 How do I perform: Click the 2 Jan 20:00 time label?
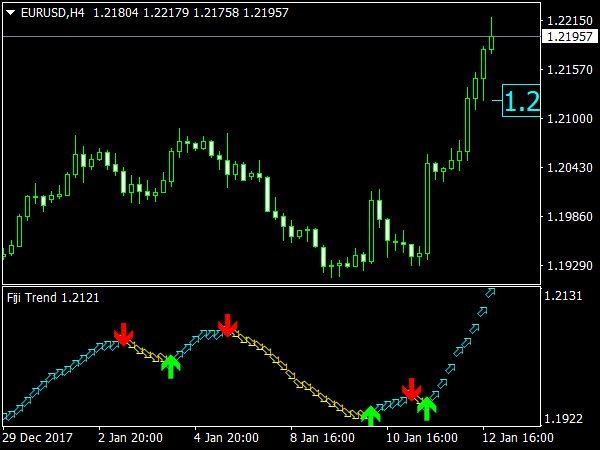pyautogui.click(x=130, y=438)
